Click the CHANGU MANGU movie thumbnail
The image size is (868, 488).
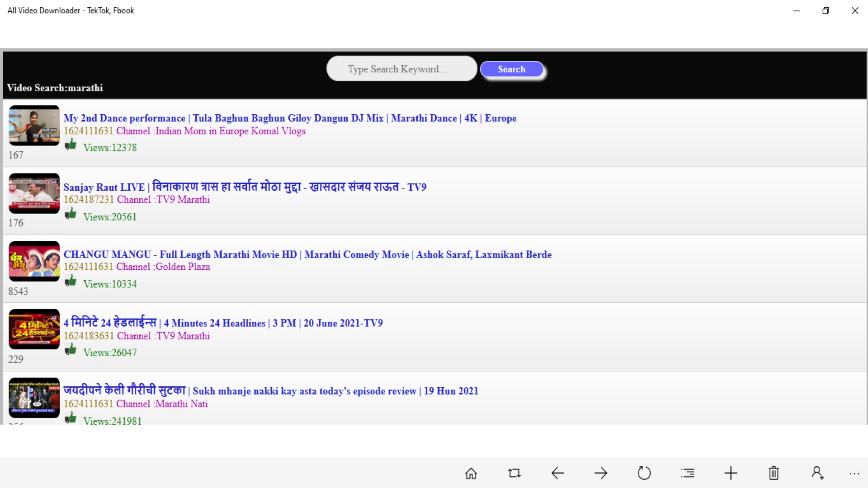(x=34, y=261)
